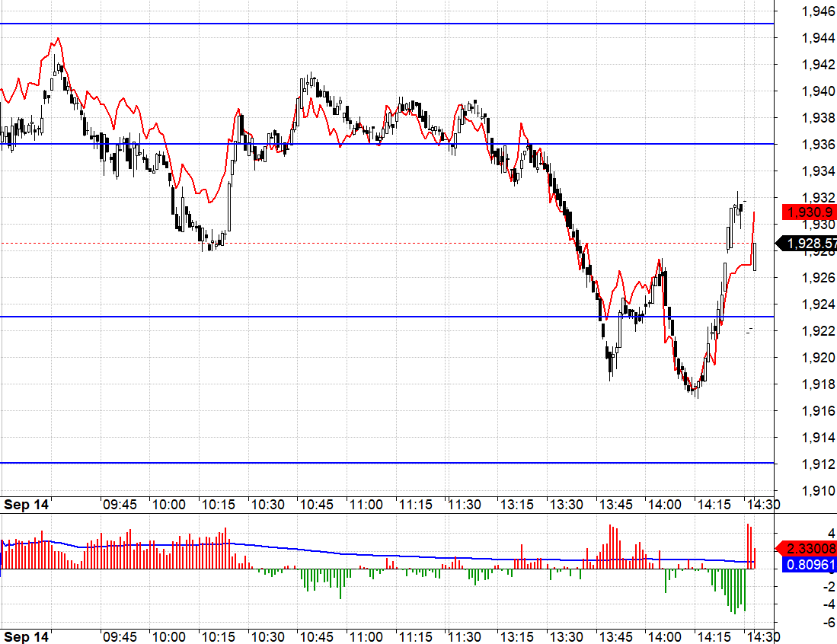The height and width of the screenshot is (644, 837).
Task: Click 13:15 on the indicator panel time axis
Action: click(x=516, y=637)
